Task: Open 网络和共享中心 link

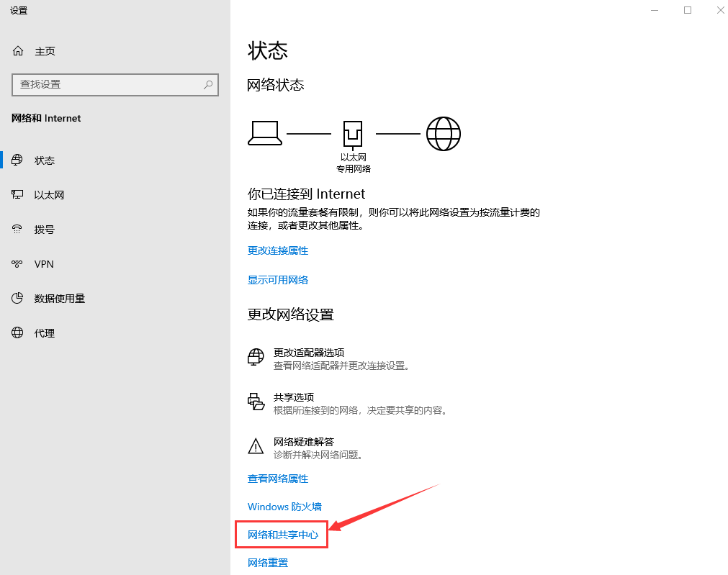Action: coord(283,535)
